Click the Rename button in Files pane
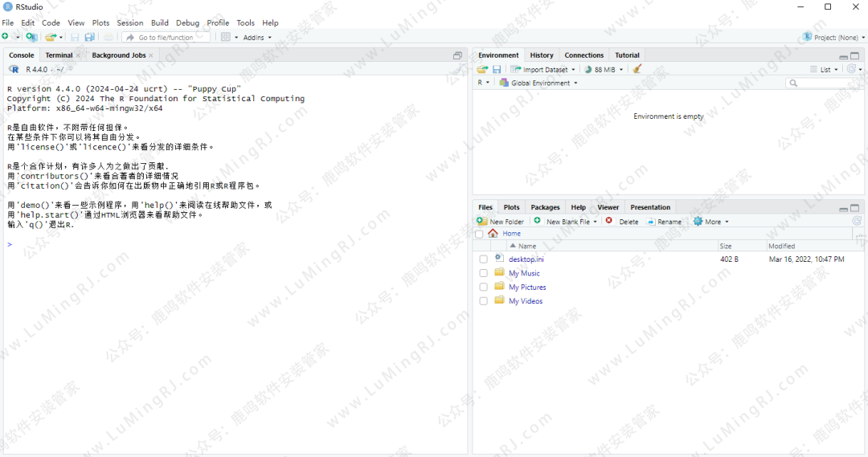This screenshot has height=457, width=868. [x=665, y=222]
